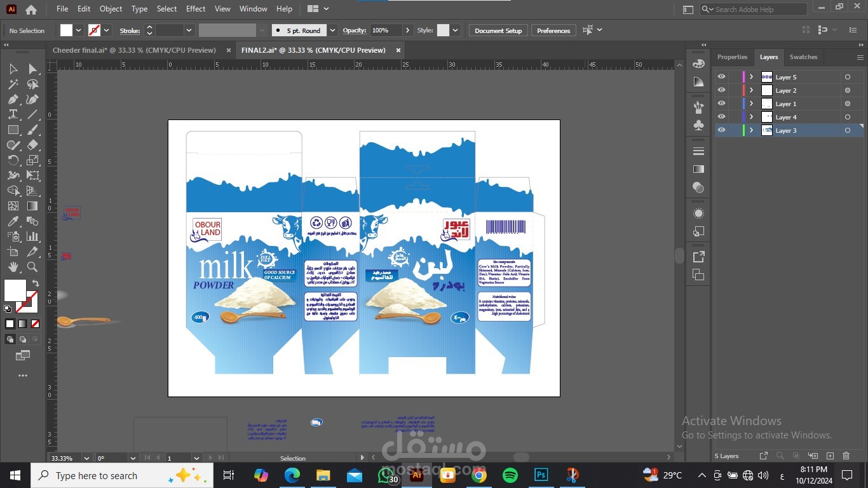Select the Direct Selection tool

click(x=32, y=69)
